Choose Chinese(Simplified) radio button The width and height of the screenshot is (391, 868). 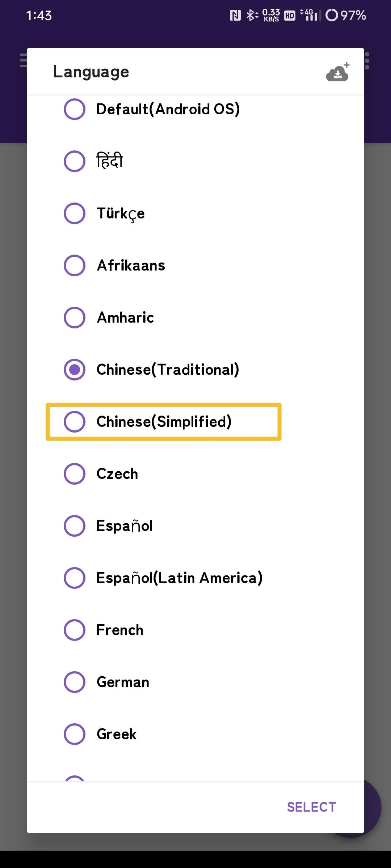point(75,422)
